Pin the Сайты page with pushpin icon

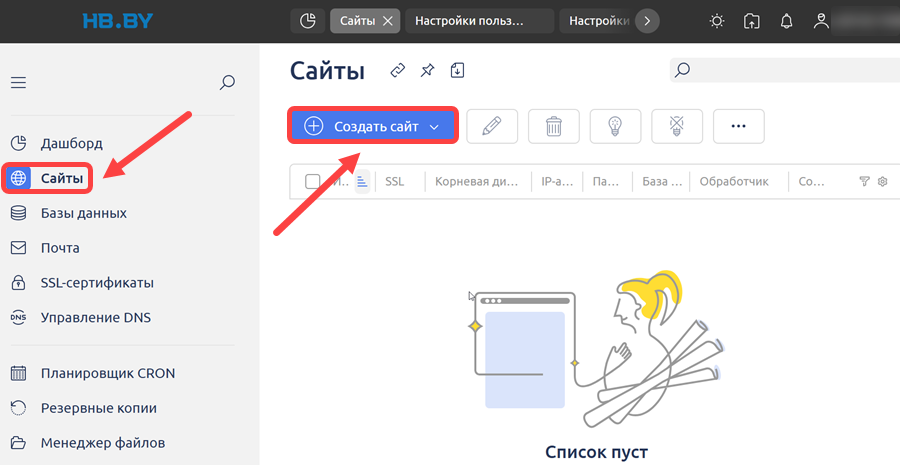point(427,71)
